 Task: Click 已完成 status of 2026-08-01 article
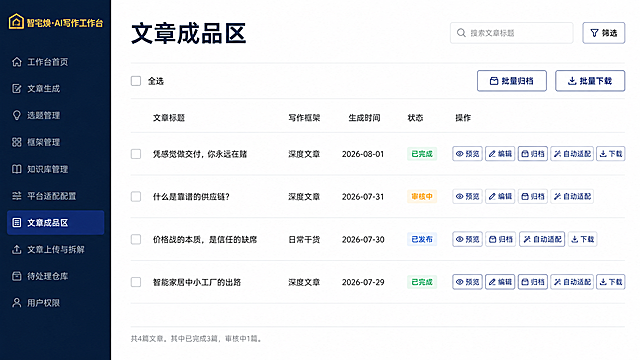pyautogui.click(x=422, y=154)
